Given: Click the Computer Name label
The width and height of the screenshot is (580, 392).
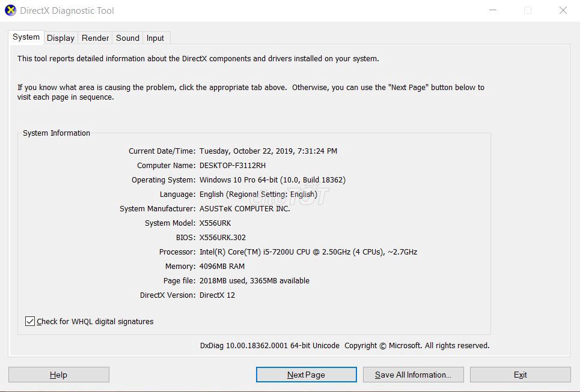Looking at the screenshot, I should [166, 166].
